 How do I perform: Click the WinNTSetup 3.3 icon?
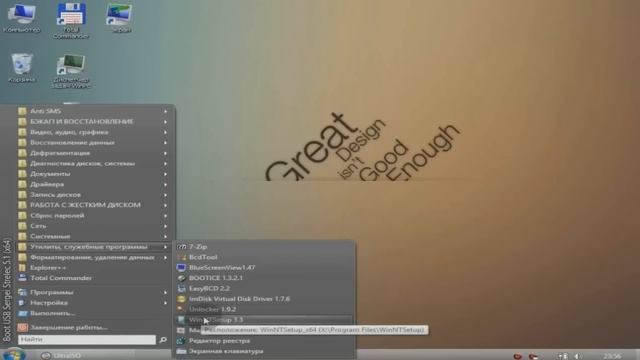181,320
